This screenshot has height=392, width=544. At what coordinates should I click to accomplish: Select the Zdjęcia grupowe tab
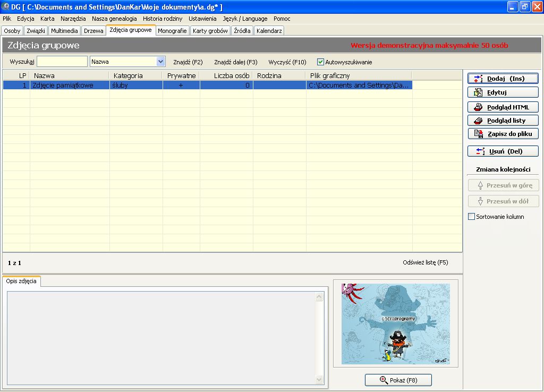[131, 30]
